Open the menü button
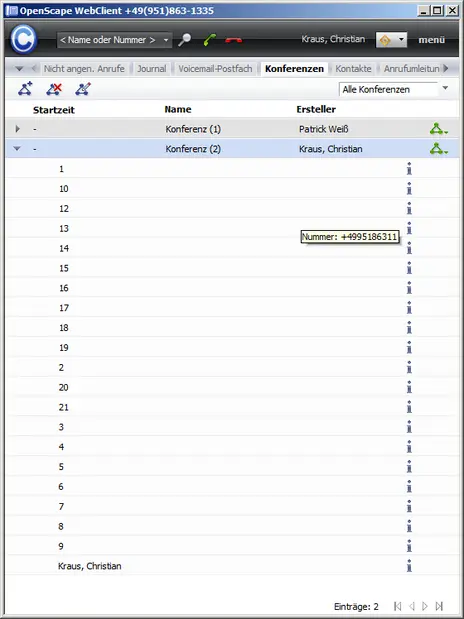Viewport: 464px width, 619px height. pyautogui.click(x=432, y=40)
